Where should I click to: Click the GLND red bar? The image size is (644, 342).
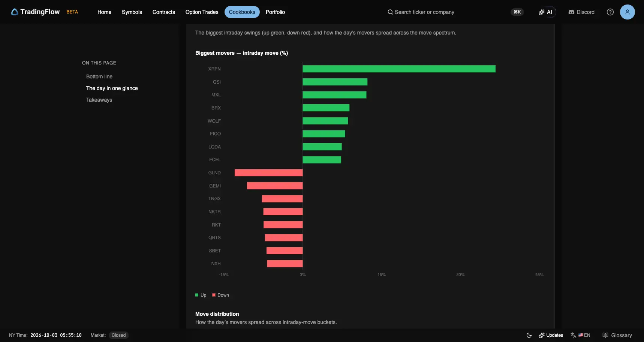coord(268,173)
